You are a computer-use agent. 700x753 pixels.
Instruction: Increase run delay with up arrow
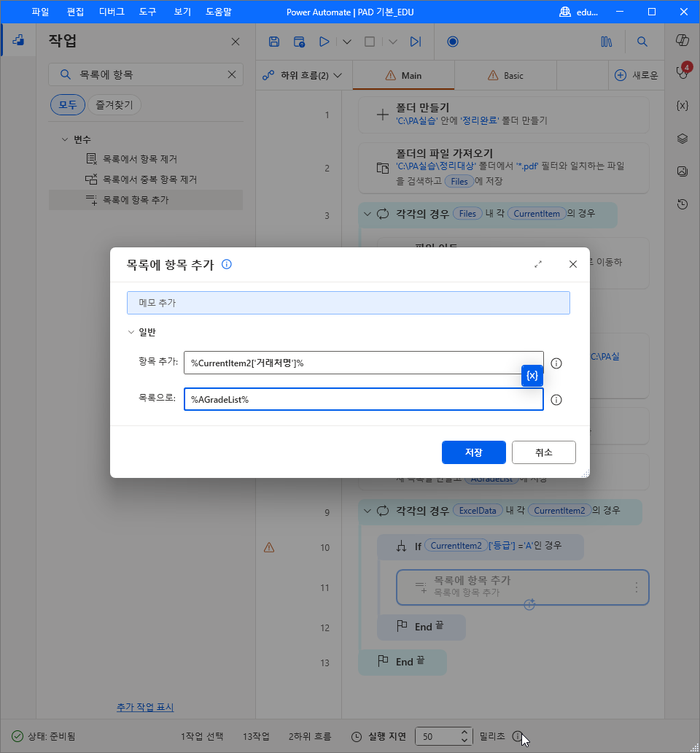click(464, 733)
